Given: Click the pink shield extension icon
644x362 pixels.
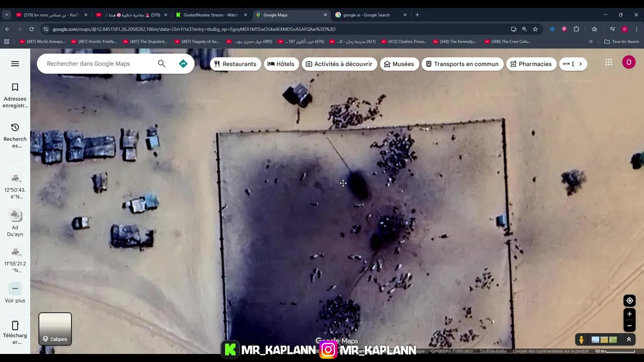Looking at the screenshot, I should [564, 29].
